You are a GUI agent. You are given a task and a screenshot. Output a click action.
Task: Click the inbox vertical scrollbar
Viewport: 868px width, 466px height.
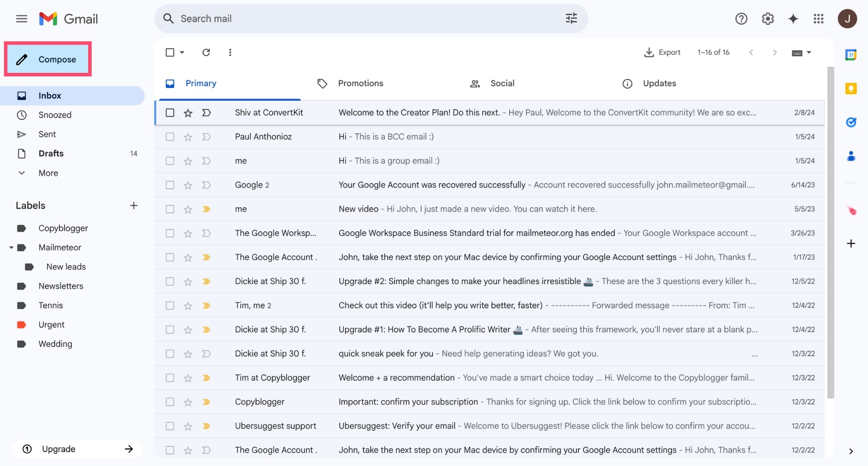coord(830,232)
